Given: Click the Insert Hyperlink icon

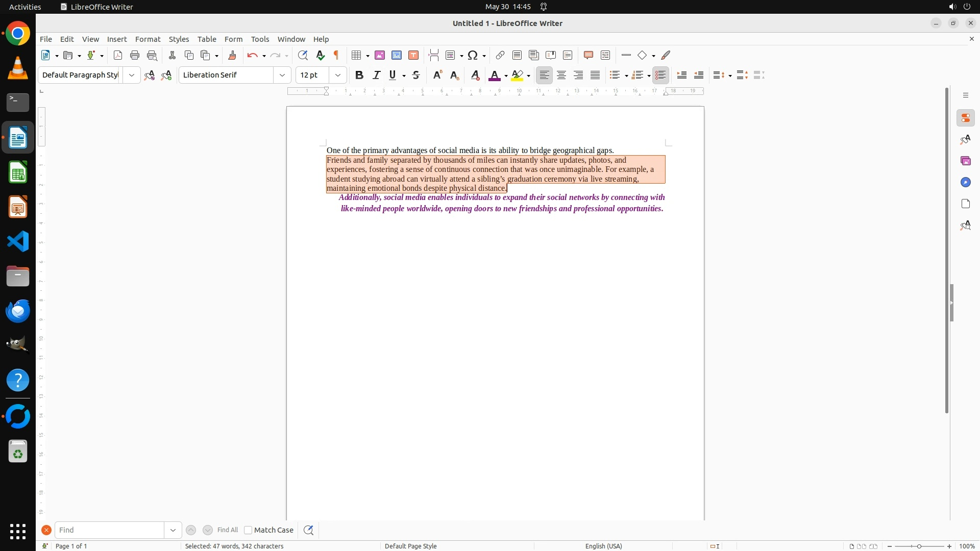Looking at the screenshot, I should (500, 55).
